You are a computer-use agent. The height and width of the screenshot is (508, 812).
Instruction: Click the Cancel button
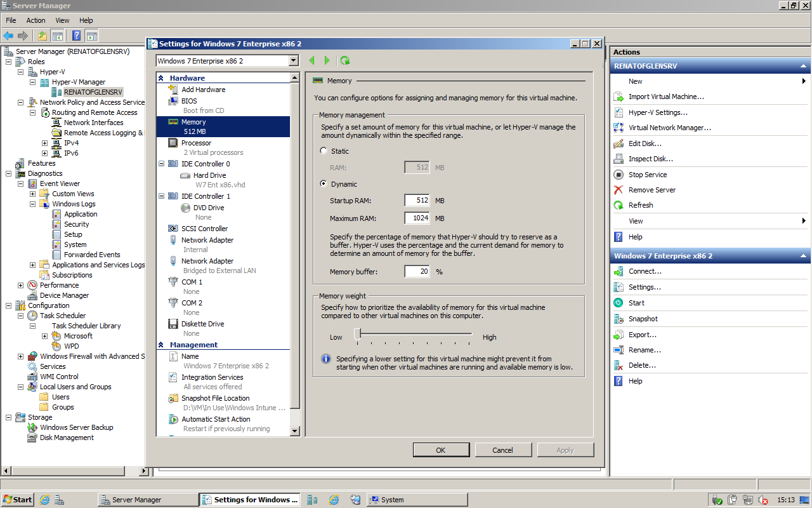503,450
